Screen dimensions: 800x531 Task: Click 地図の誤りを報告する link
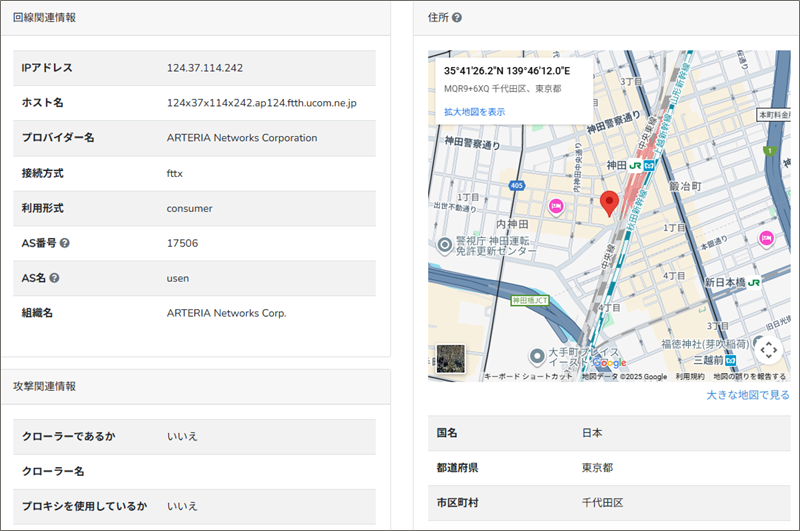749,377
